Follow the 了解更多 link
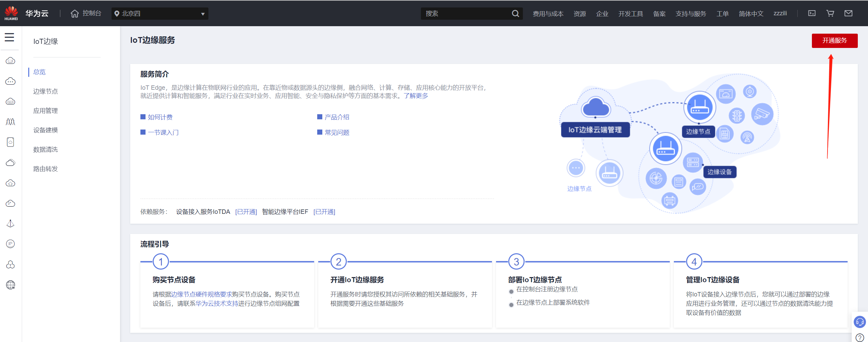Screen dimensions: 868x342 point(416,96)
